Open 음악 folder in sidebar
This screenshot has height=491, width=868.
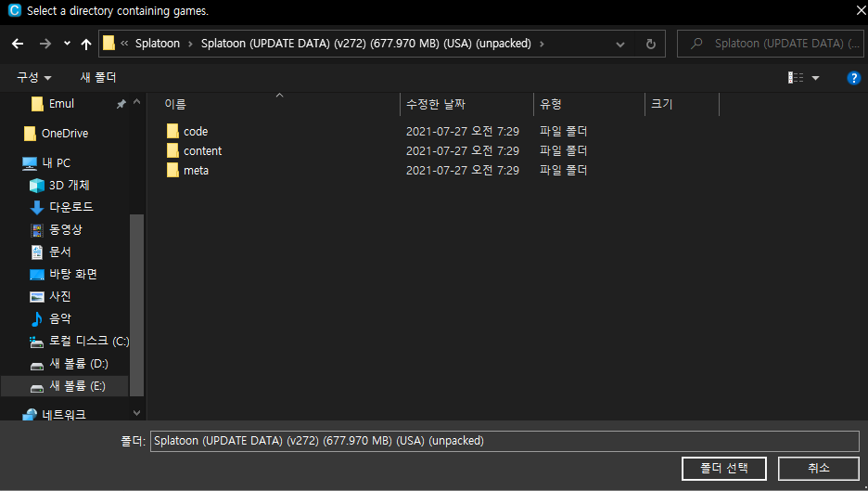click(x=59, y=318)
